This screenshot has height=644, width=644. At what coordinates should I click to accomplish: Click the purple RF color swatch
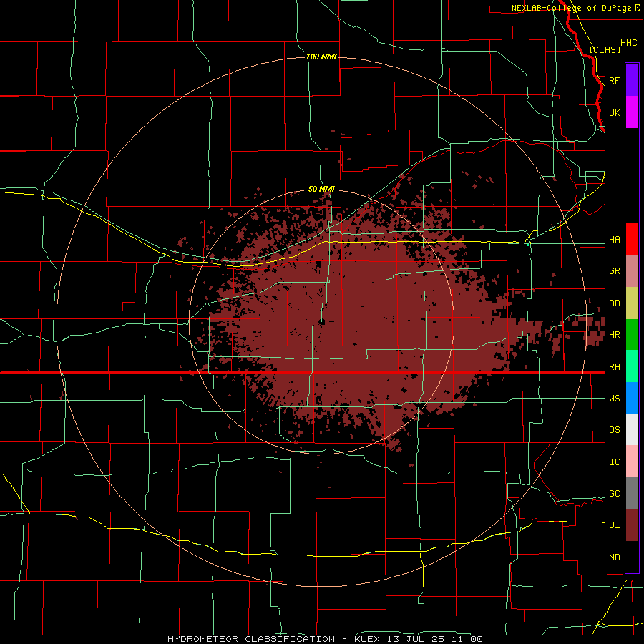click(632, 80)
